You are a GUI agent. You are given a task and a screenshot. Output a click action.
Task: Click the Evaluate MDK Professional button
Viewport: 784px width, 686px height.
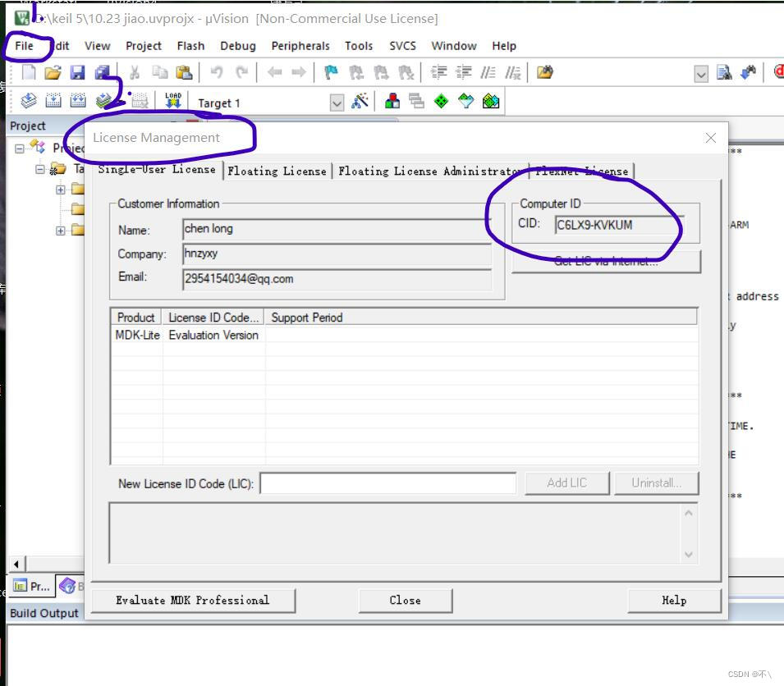(193, 600)
